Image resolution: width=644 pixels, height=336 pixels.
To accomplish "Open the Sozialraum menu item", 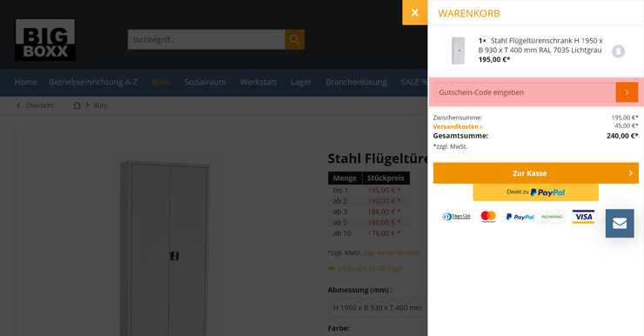I will click(x=205, y=82).
